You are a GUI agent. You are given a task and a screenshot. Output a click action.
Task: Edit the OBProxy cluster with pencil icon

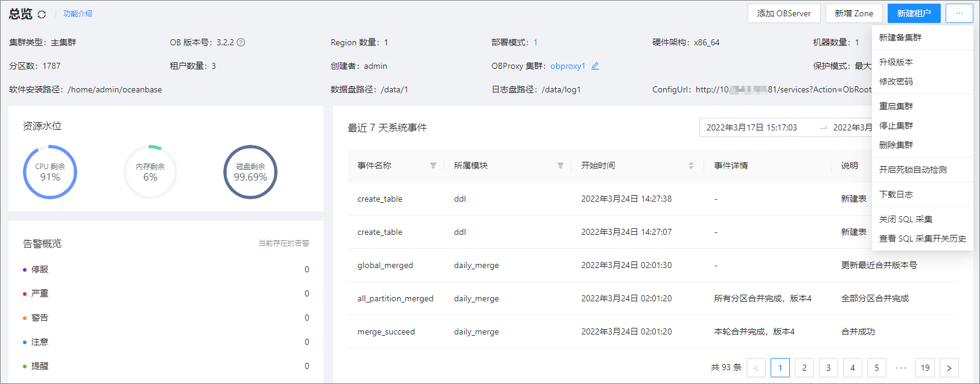pos(595,66)
